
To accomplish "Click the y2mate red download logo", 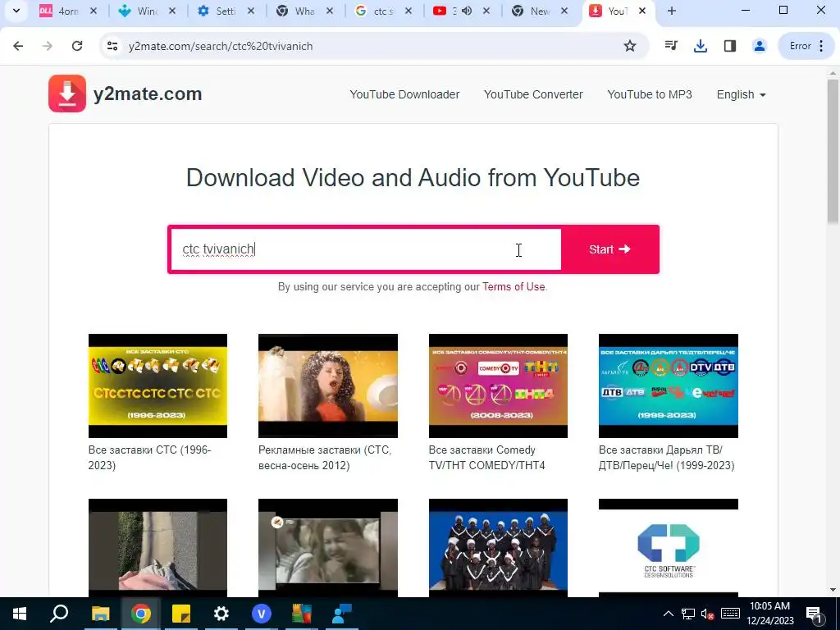I will point(67,94).
